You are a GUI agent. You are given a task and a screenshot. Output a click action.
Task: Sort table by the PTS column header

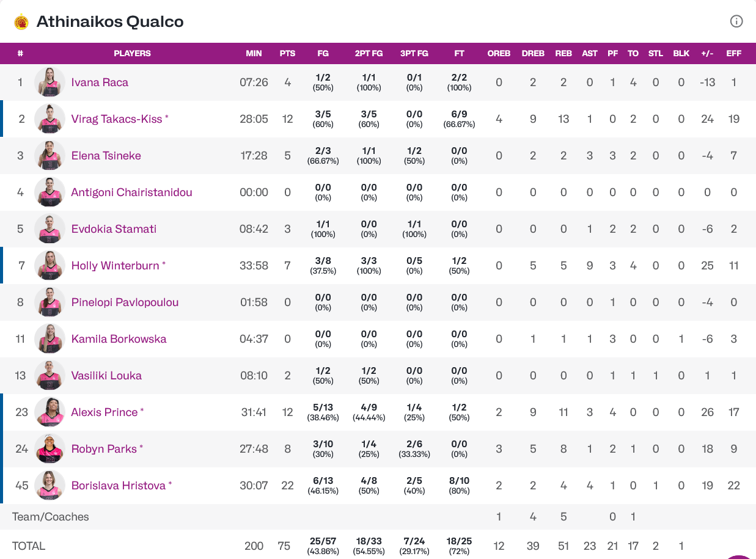pyautogui.click(x=287, y=53)
